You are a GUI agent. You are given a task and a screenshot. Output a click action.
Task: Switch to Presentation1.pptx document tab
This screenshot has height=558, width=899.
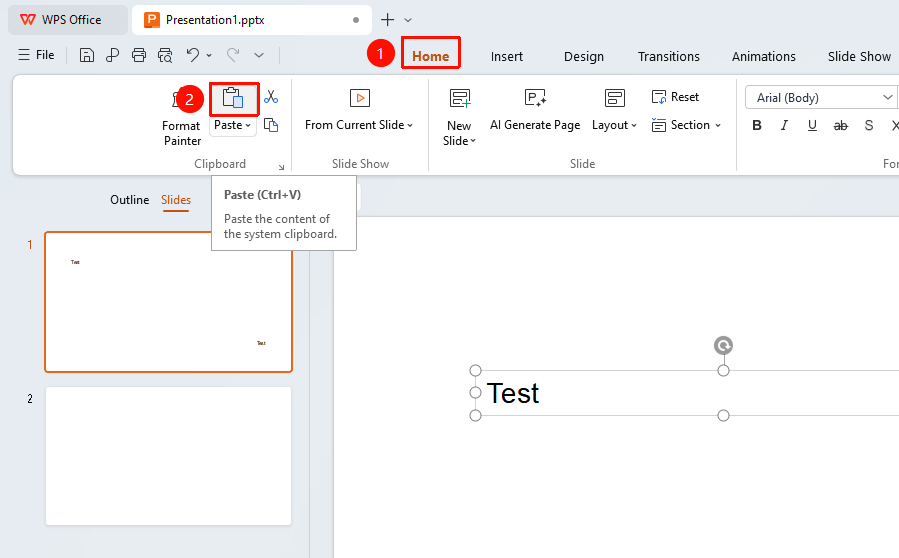tap(251, 19)
